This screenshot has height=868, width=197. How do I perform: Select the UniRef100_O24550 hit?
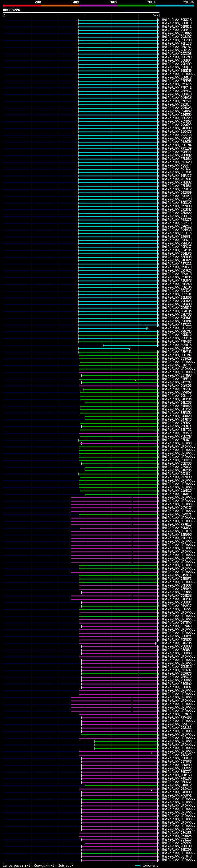coord(177,115)
